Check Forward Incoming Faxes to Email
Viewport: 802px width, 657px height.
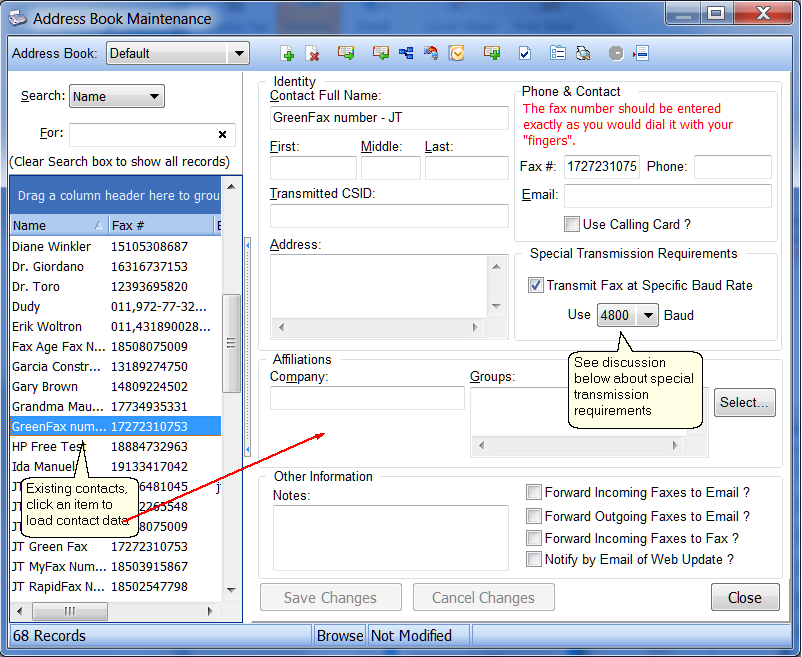click(535, 492)
